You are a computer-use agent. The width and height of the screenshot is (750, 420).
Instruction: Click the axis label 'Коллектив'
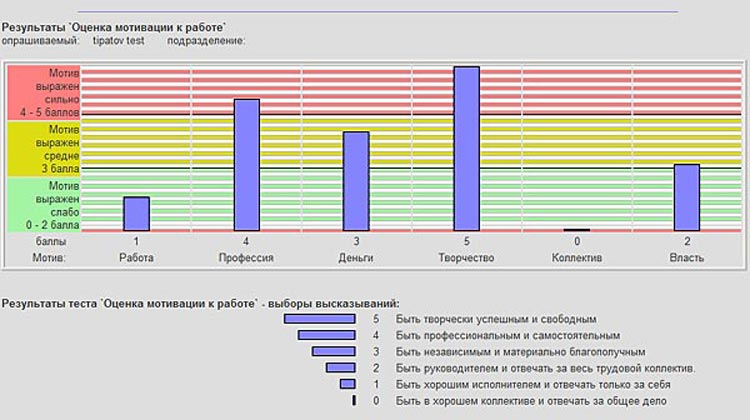pos(577,258)
